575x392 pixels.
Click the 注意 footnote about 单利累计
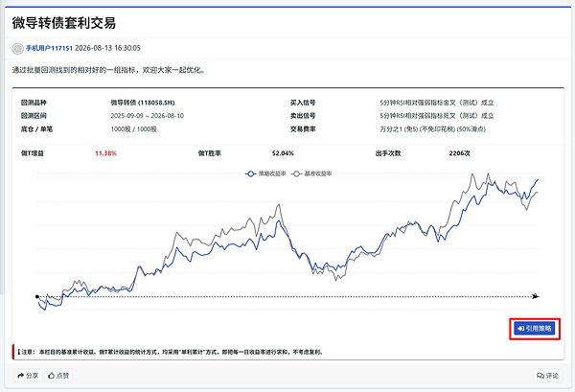pos(171,352)
